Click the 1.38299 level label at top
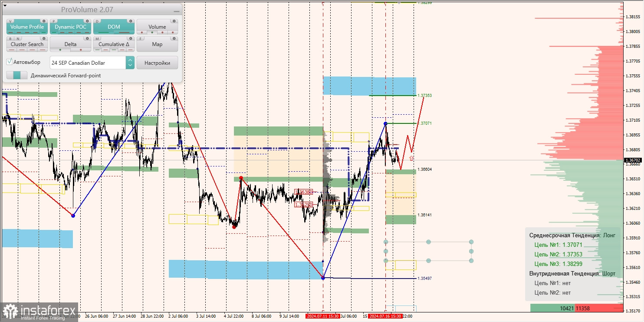Viewport: 644px width, 322px height. pos(424,3)
